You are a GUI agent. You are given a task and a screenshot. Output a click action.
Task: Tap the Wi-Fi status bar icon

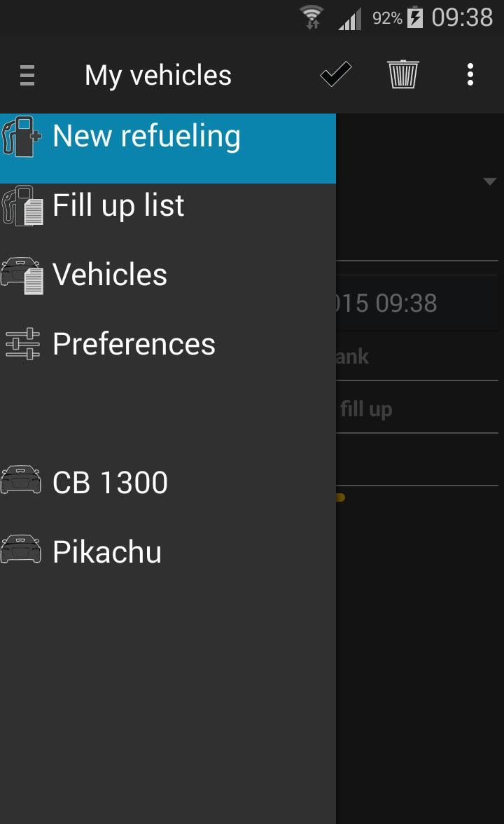(310, 17)
